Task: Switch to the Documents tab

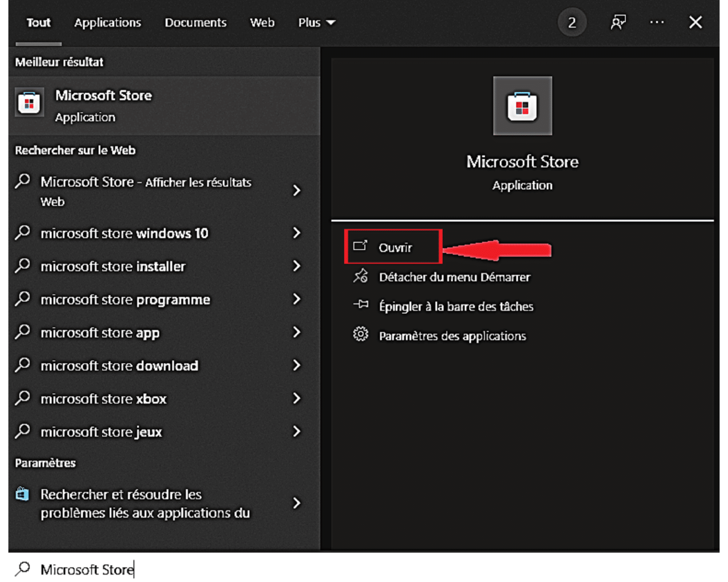Action: (195, 23)
